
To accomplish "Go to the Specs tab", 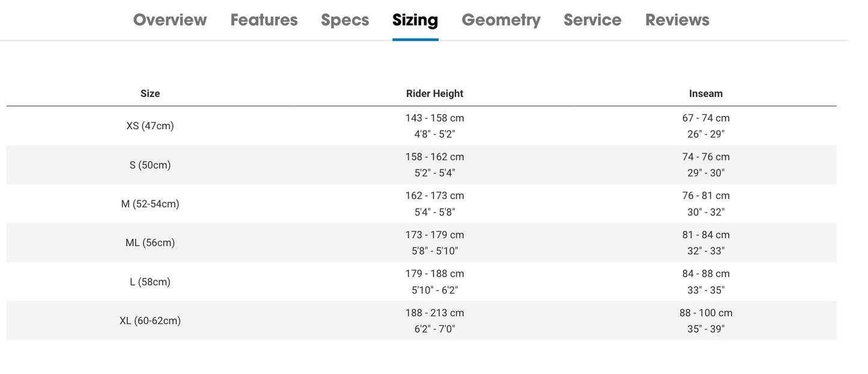I will click(345, 20).
